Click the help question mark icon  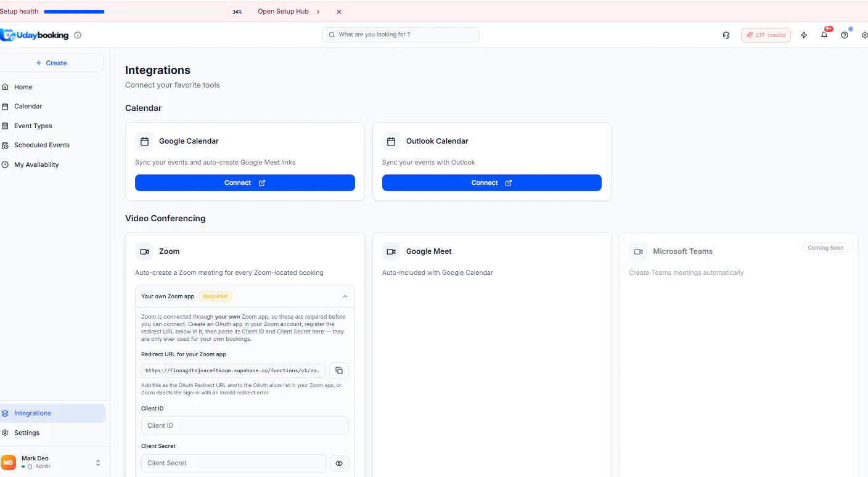[x=845, y=35]
